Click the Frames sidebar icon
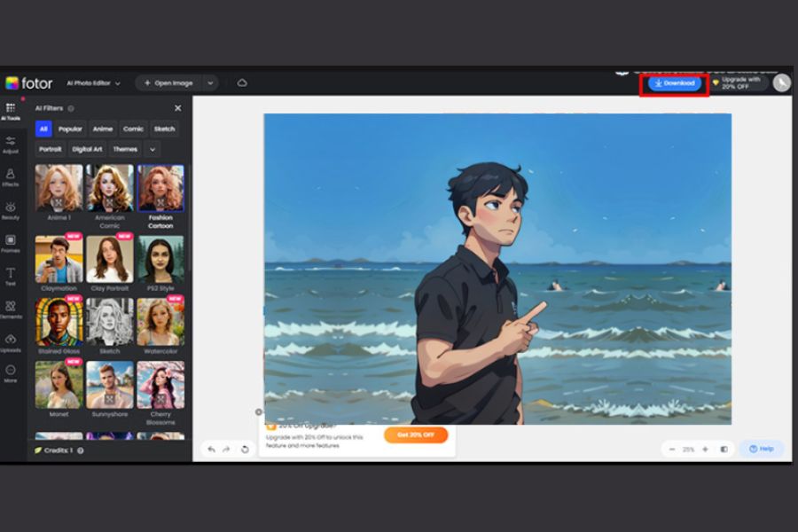 point(11,243)
